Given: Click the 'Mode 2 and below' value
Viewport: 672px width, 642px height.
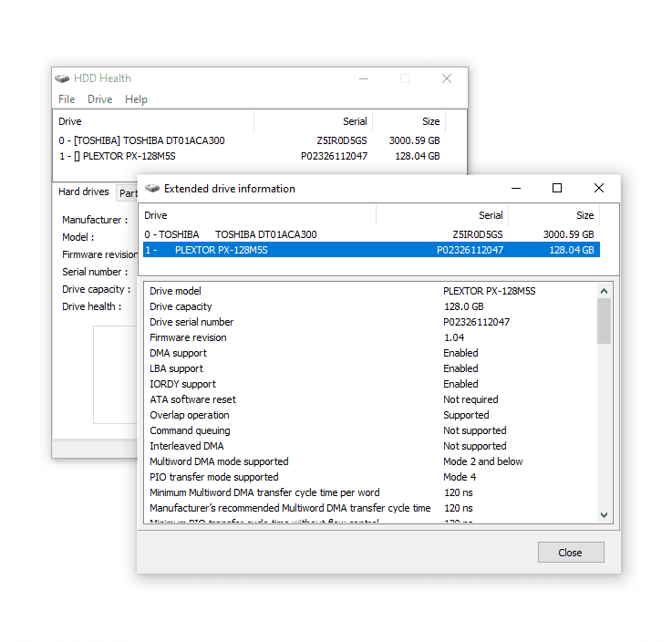Looking at the screenshot, I should click(x=483, y=461).
